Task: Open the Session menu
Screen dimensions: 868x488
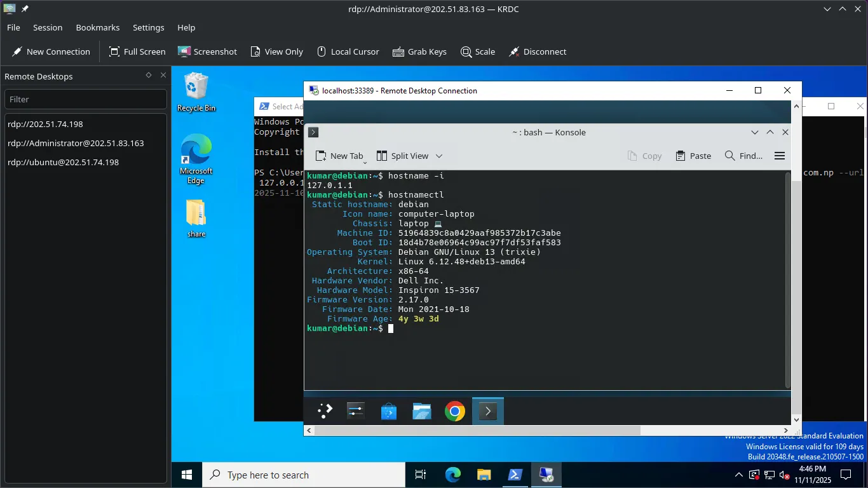Action: (x=48, y=28)
